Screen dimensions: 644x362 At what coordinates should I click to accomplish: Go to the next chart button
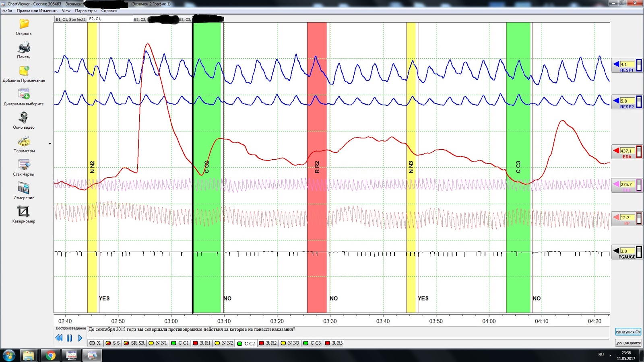click(x=628, y=343)
